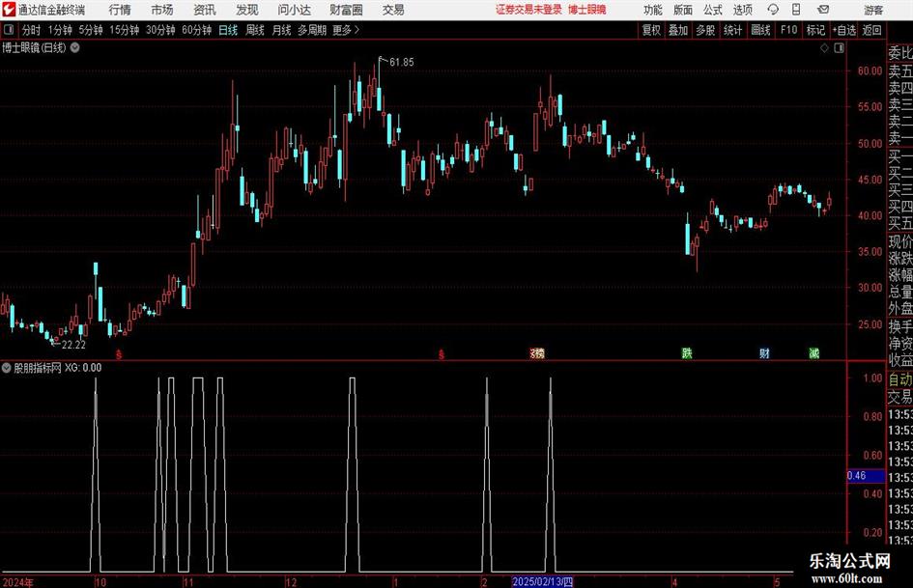Viewport: 913px width, 588px height.
Task: Click the 2025/02/13/四 date marker
Action: (543, 581)
